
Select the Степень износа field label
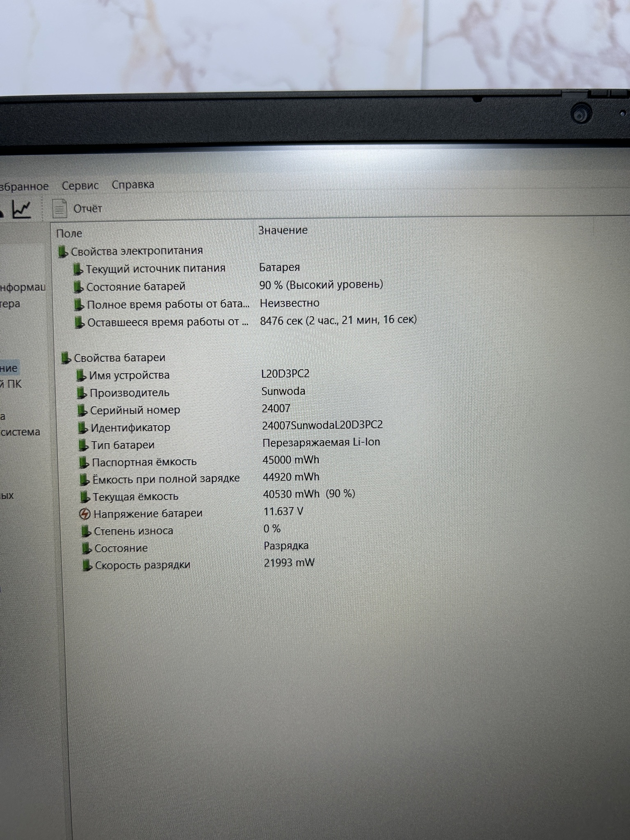pos(134,531)
